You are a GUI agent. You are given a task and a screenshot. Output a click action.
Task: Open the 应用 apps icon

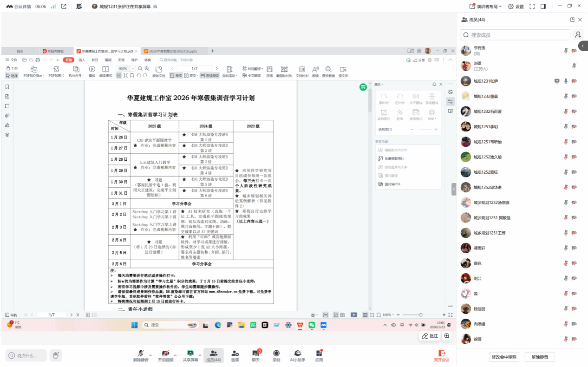point(319,354)
